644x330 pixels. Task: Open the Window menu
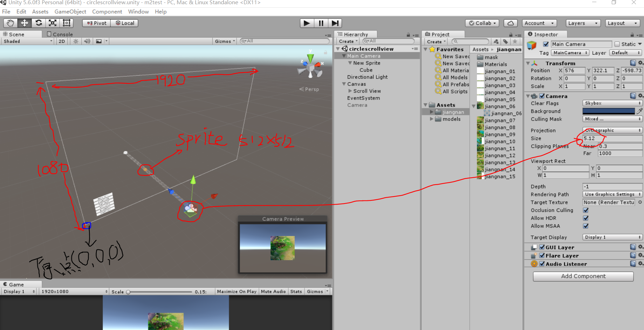(138, 12)
